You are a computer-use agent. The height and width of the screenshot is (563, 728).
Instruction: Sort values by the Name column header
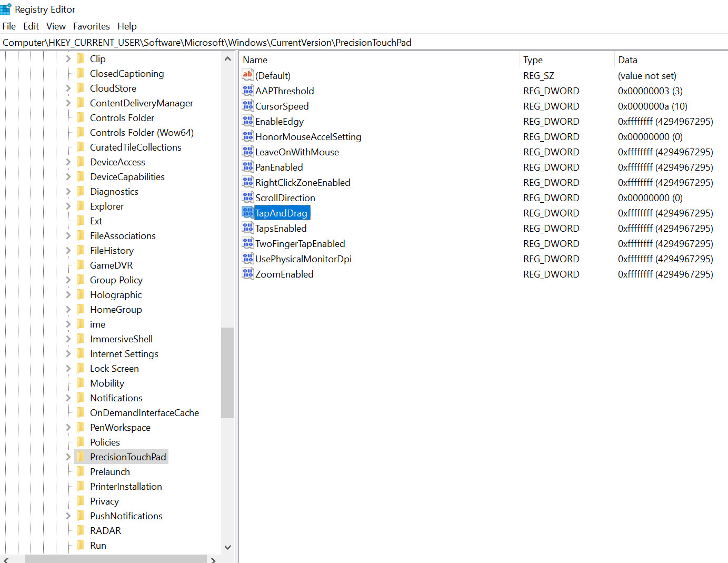(379, 60)
